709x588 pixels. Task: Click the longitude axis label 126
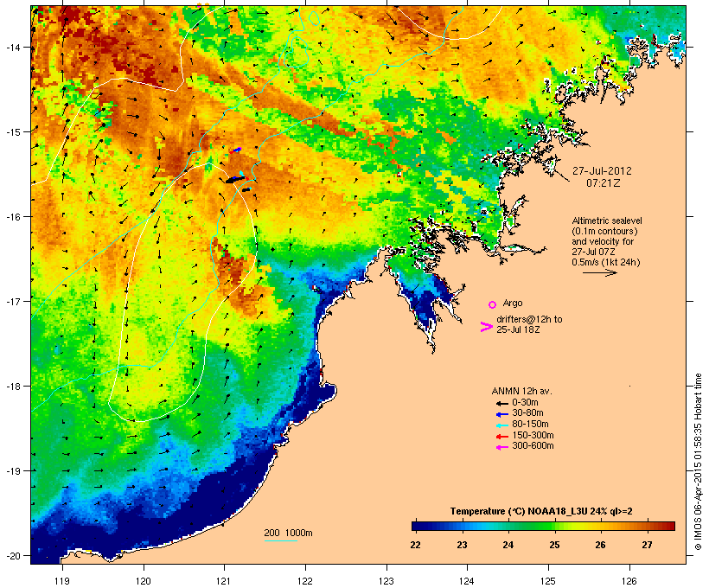[x=629, y=581]
